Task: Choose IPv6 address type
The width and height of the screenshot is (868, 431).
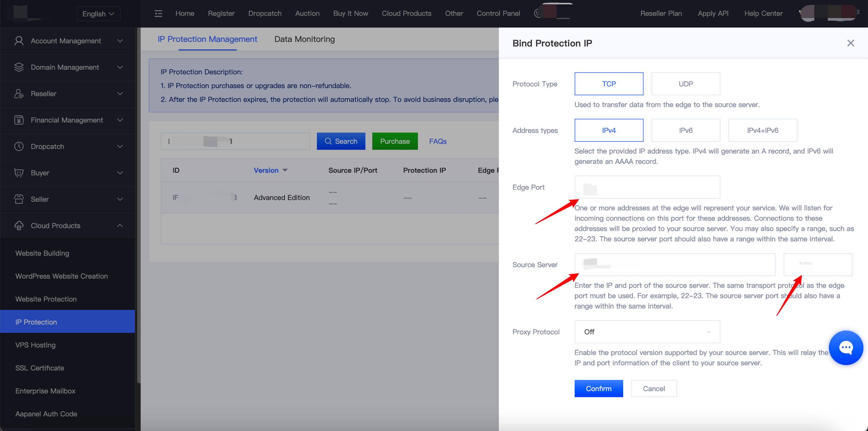Action: pos(685,130)
